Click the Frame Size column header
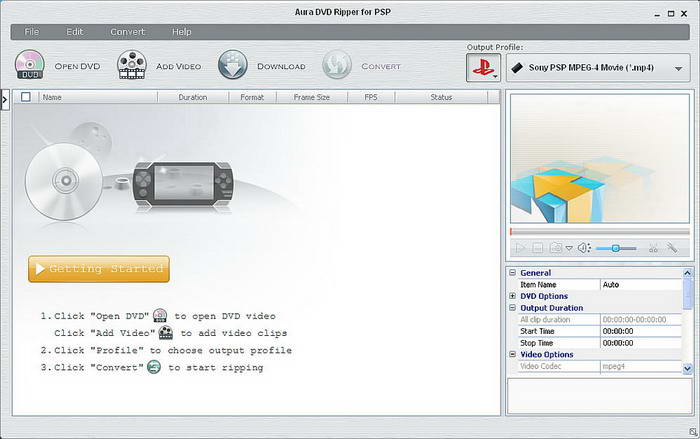The height and width of the screenshot is (439, 700). [x=312, y=97]
